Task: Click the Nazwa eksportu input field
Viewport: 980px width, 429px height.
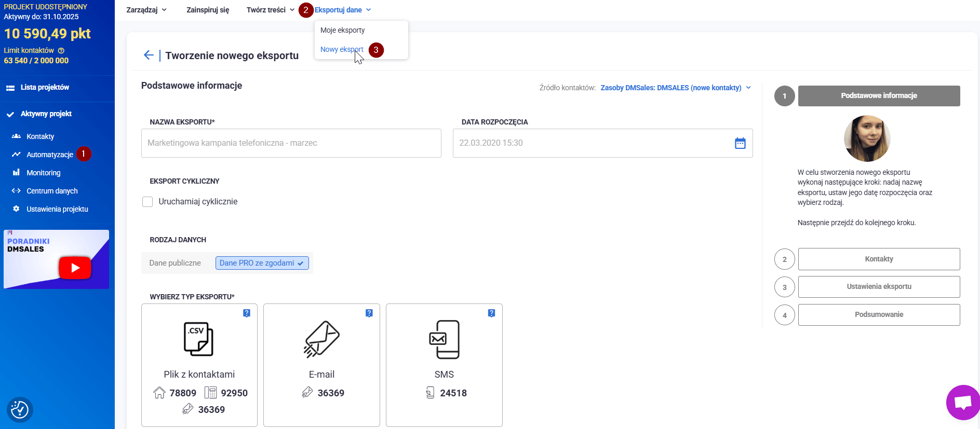Action: pos(291,143)
